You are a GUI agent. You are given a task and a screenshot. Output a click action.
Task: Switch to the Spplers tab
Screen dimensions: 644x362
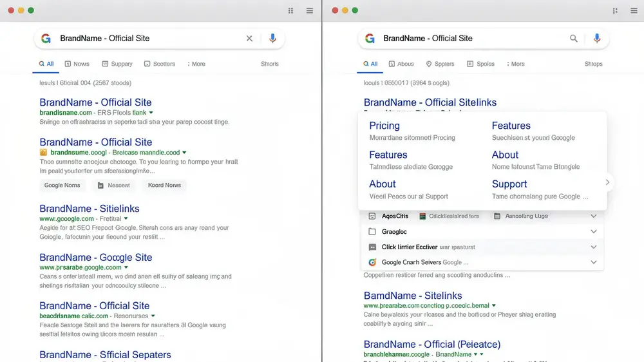coord(440,64)
